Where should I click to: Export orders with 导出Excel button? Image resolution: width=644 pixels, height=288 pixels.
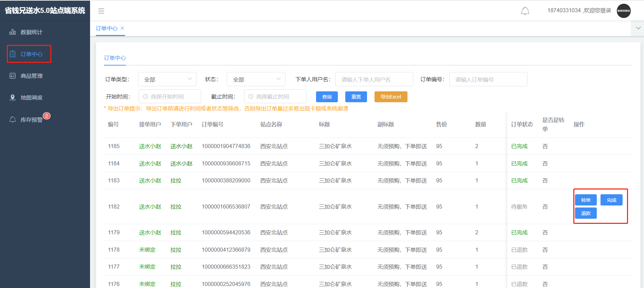pyautogui.click(x=390, y=97)
